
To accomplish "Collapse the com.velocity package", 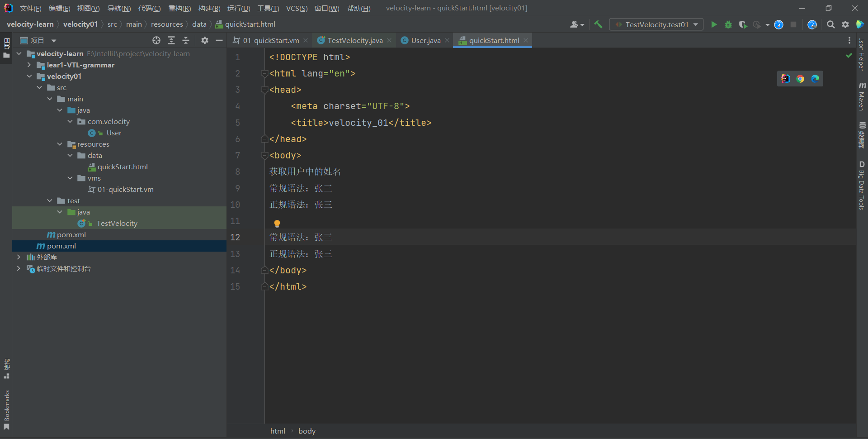I will click(x=70, y=121).
